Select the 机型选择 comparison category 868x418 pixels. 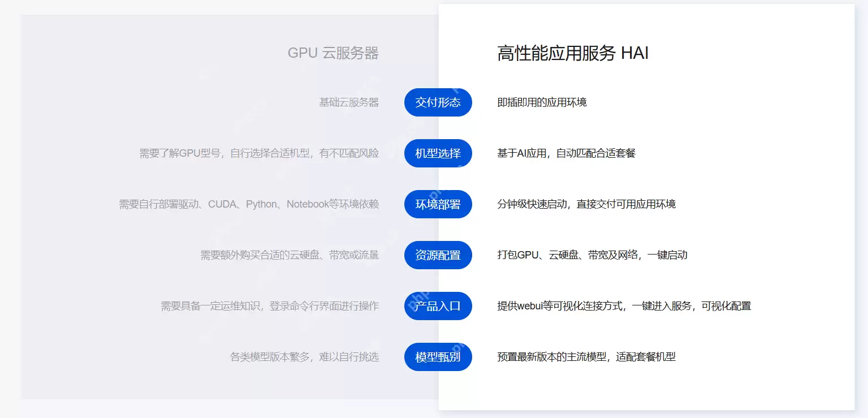(438, 153)
